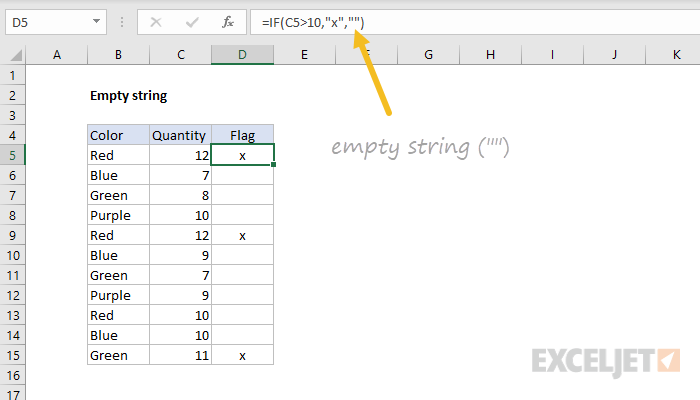This screenshot has height=400, width=700.
Task: Click the Empty string title cell
Action: (x=128, y=96)
